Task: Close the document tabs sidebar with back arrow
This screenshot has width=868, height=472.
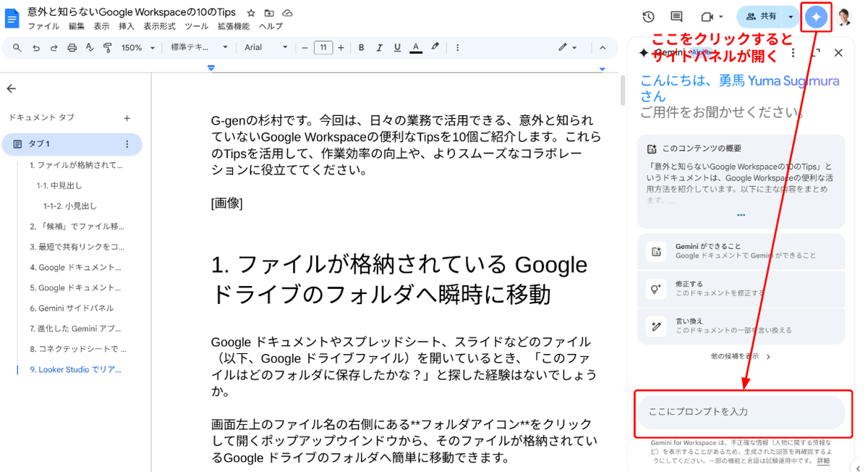Action: coord(11,88)
